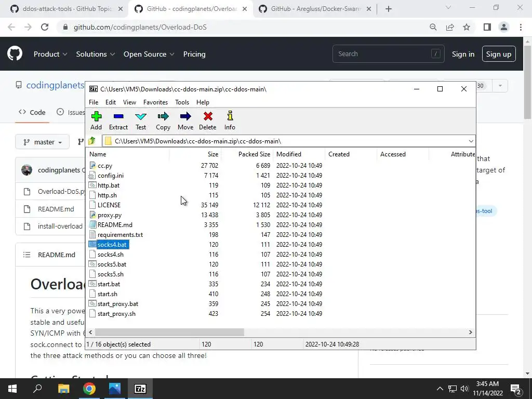Select the http.sh file
This screenshot has height=399, width=532.
[x=107, y=195]
